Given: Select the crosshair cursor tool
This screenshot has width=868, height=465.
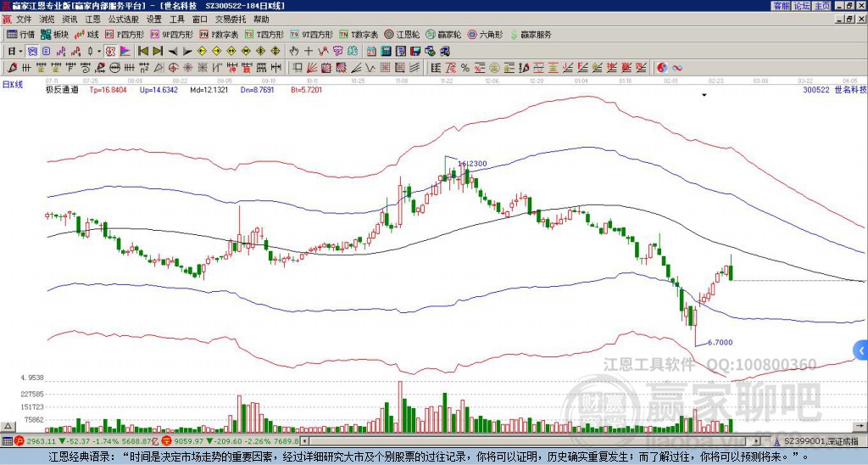Looking at the screenshot, I should pos(309,51).
